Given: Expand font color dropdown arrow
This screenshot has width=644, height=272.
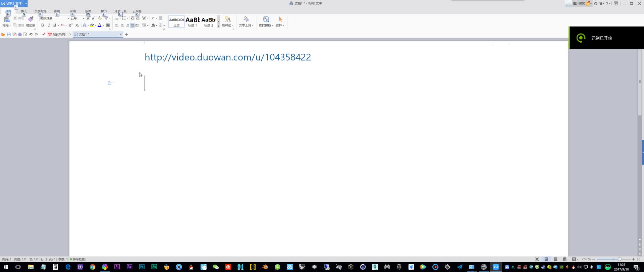Looking at the screenshot, I should [103, 25].
